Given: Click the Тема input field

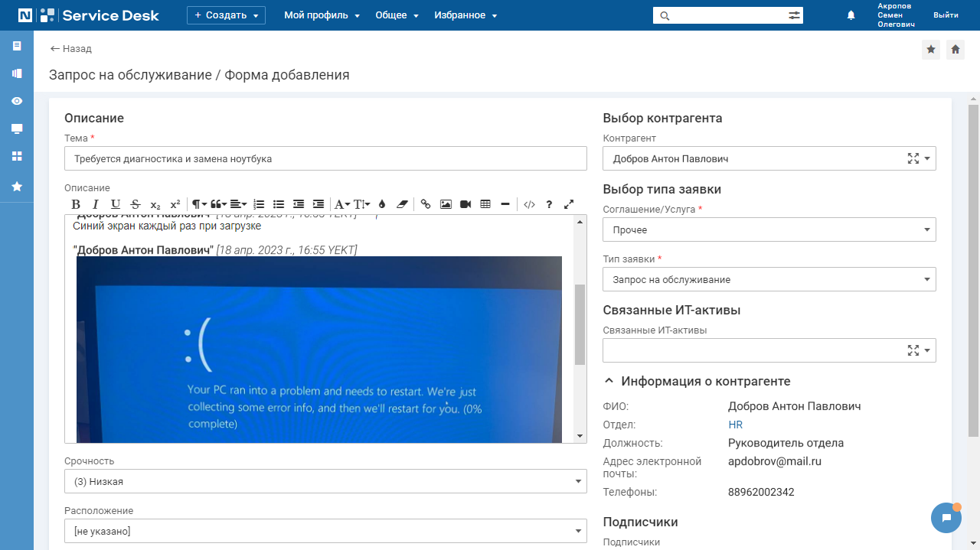Looking at the screenshot, I should pyautogui.click(x=325, y=158).
